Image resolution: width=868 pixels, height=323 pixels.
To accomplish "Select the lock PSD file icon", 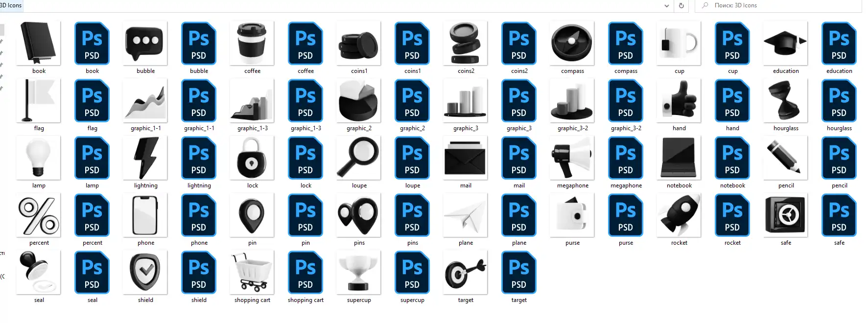I will [x=305, y=158].
